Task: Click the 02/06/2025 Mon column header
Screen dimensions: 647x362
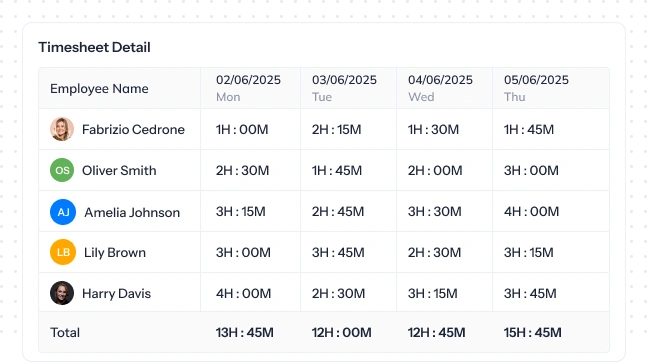Action: [x=250, y=88]
